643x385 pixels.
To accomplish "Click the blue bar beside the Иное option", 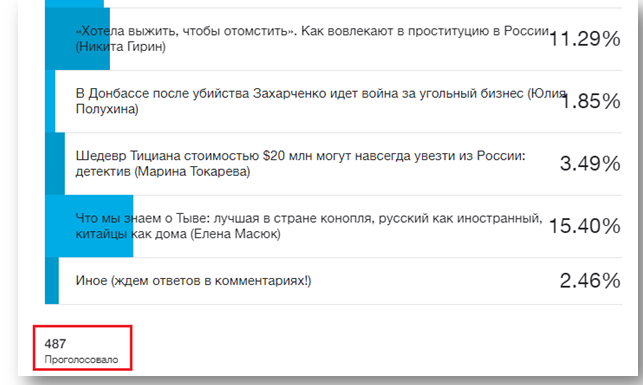I will click(x=52, y=281).
